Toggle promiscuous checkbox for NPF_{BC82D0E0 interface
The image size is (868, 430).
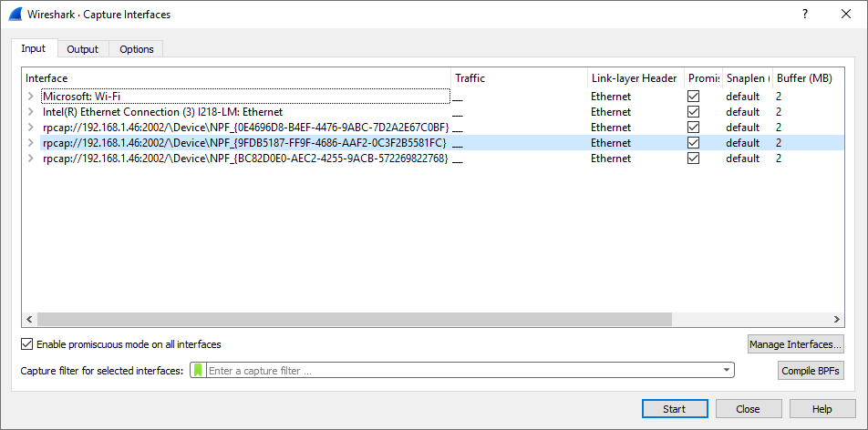(693, 159)
